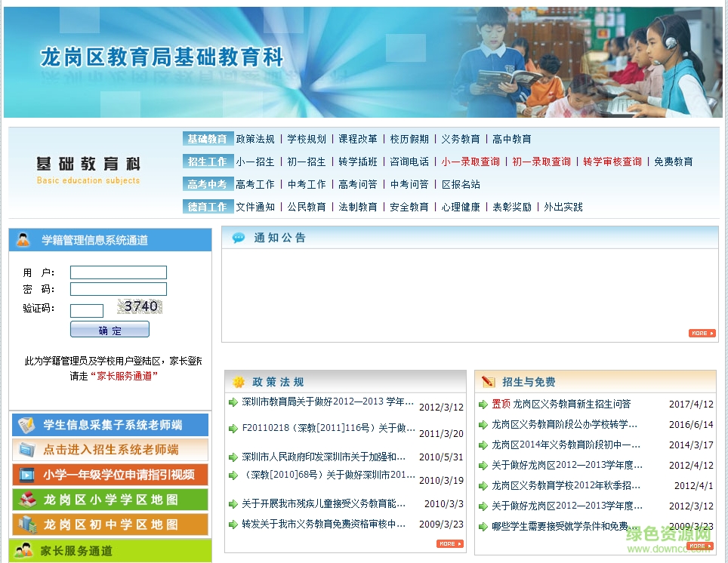Image resolution: width=728 pixels, height=563 pixels.
Task: Open 高考工作 navigation link
Action: point(255,184)
